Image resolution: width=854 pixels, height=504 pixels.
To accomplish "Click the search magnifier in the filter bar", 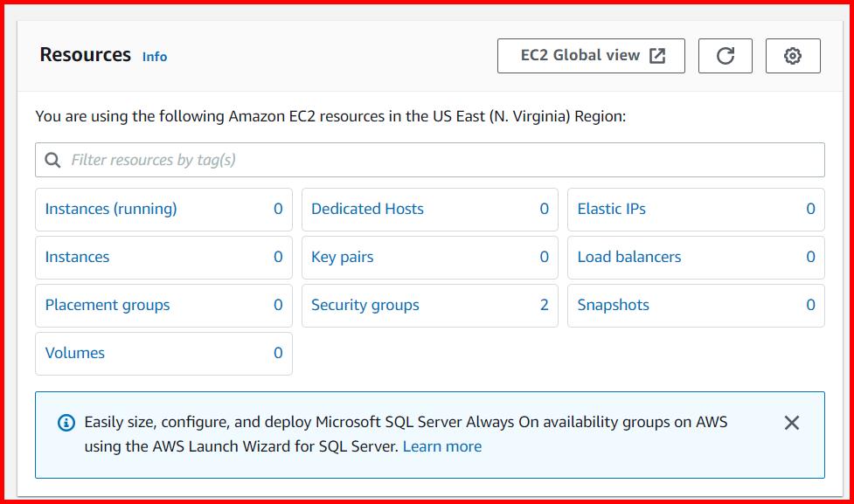I will coord(52,159).
